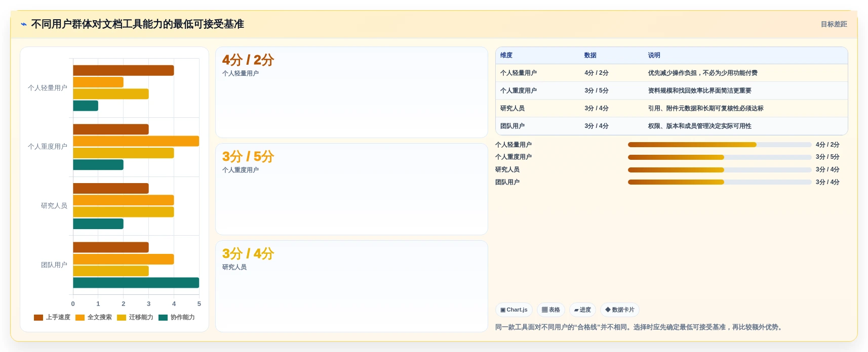Toggle the 迁移能力 legend swatch
The width and height of the screenshot is (868, 352).
(122, 318)
